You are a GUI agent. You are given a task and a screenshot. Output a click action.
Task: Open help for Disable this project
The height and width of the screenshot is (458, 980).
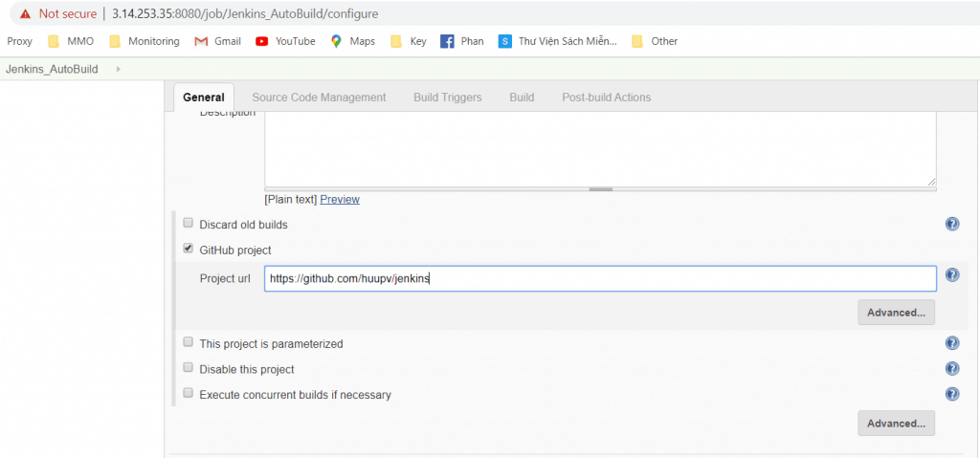pyautogui.click(x=952, y=369)
